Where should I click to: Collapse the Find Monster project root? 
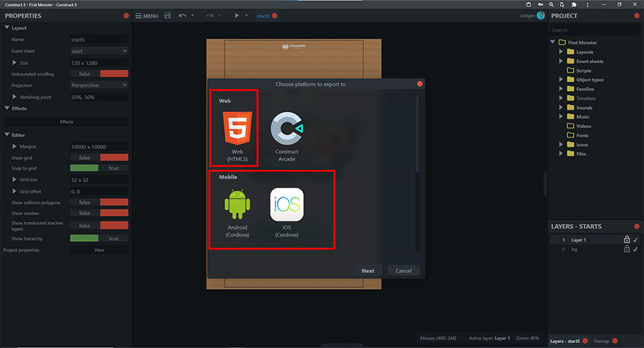(x=553, y=42)
